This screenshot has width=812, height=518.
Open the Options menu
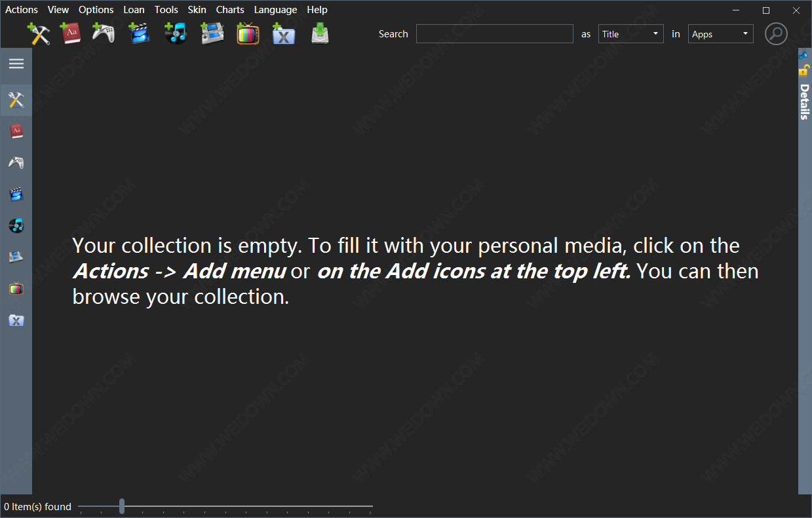click(96, 10)
